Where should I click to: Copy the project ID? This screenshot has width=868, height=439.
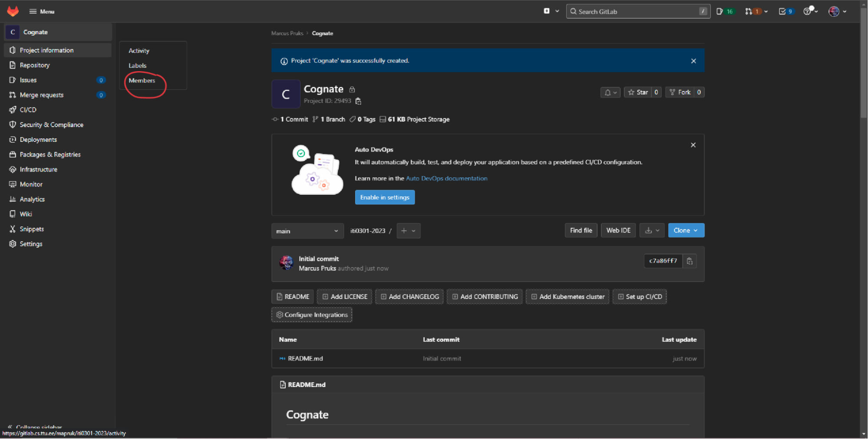click(358, 101)
